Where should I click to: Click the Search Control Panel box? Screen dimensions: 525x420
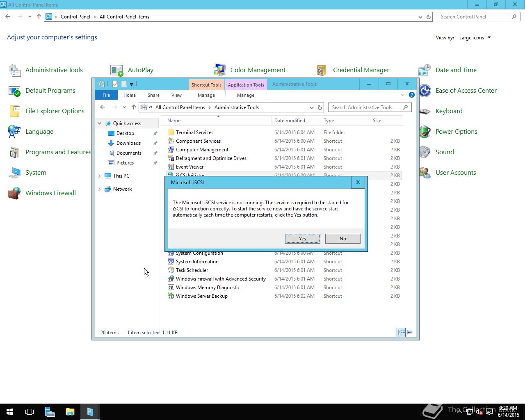(x=479, y=17)
